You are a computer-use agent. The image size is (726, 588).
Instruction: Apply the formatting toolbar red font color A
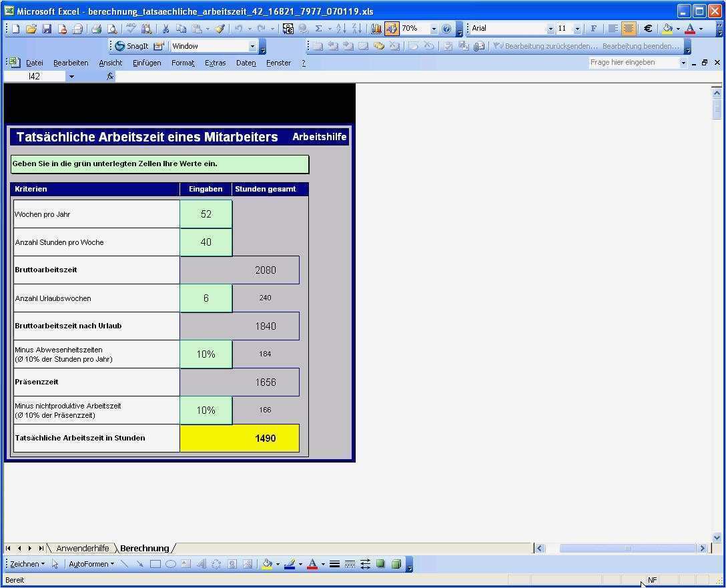point(690,29)
